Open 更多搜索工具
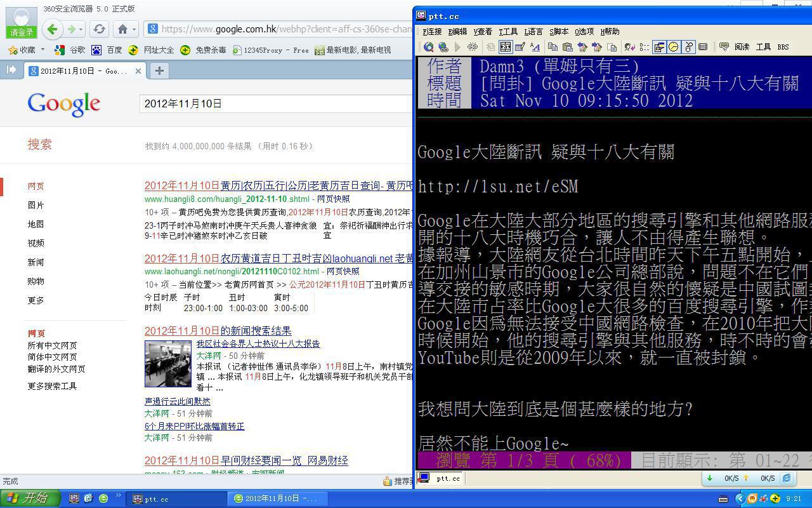 (52, 386)
